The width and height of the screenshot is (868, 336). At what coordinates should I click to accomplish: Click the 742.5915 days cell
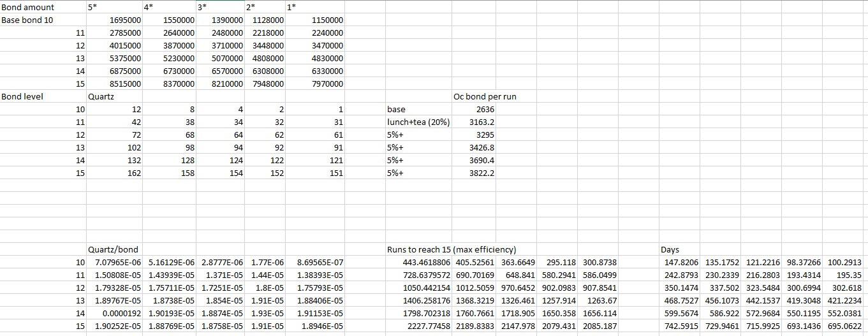[679, 326]
